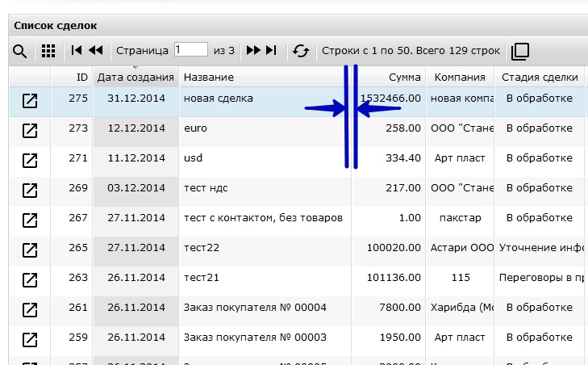Viewport: 588px width, 365px height.
Task: Go to next page of list
Action: tap(253, 51)
